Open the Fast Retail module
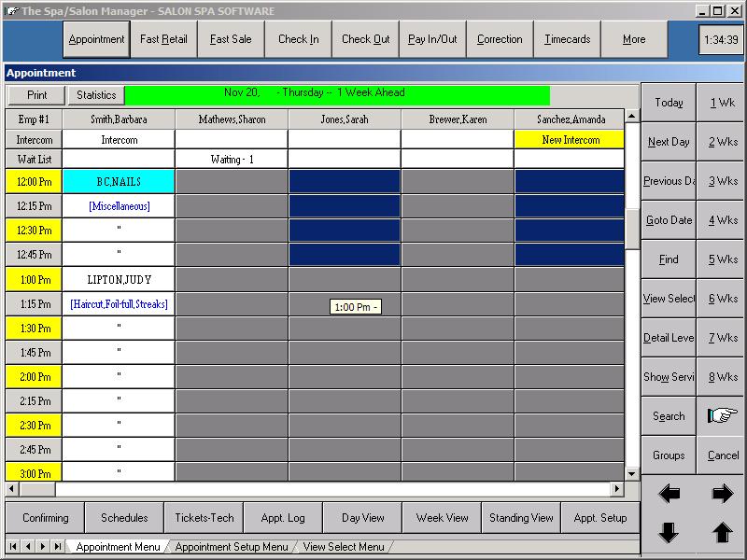 point(163,39)
